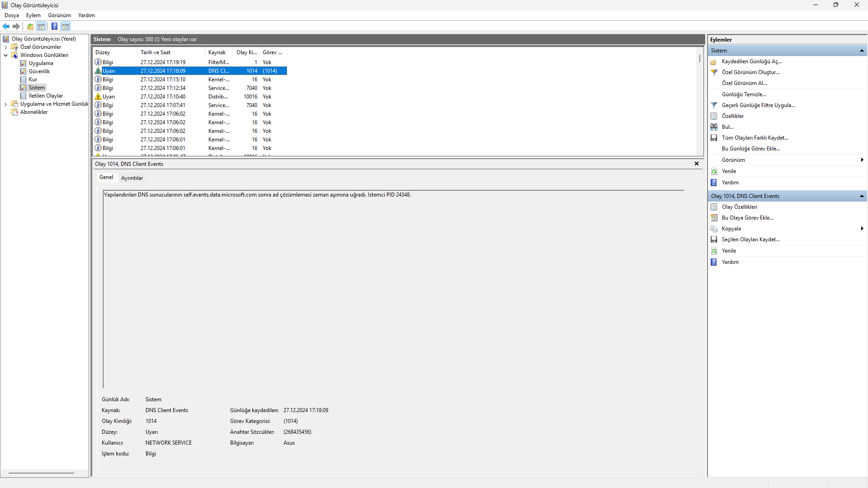Expand the Özel Görünümler tree node
Viewport: 868px width, 488px height.
point(5,47)
